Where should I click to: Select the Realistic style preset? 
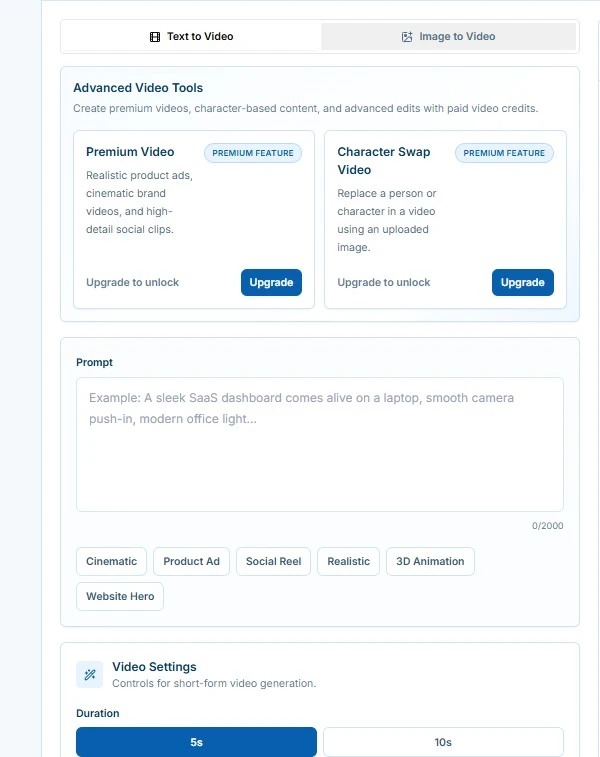tap(349, 561)
